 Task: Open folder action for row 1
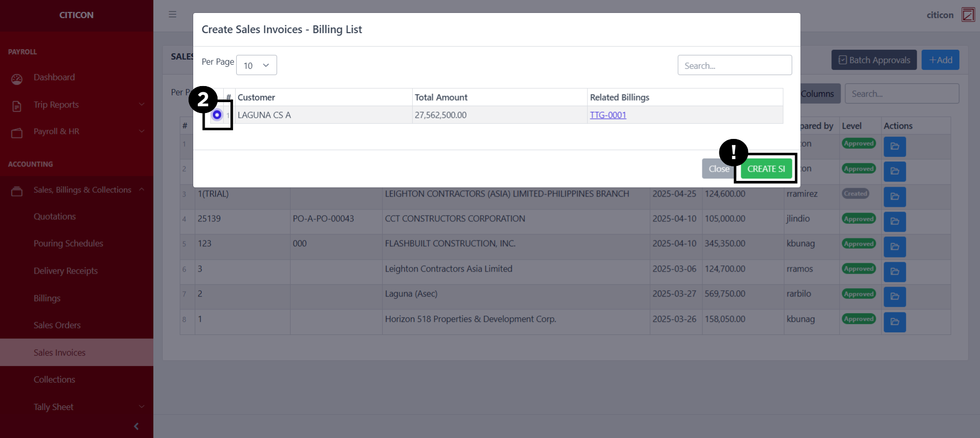coord(895,147)
